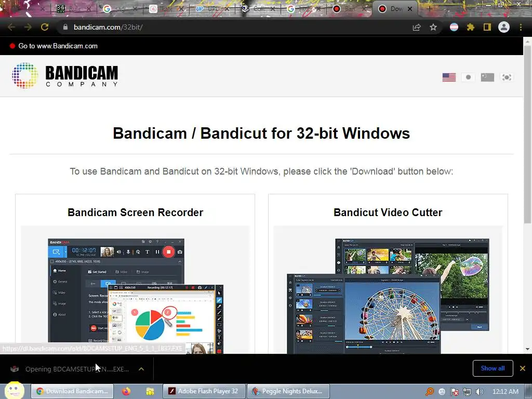This screenshot has width=532, height=399.
Task: Click the Bandicam Company logo
Action: (x=65, y=75)
